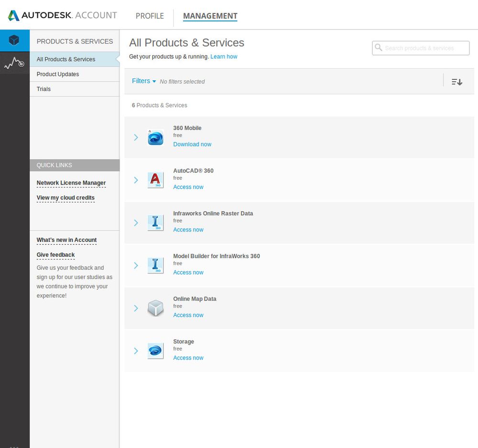Open the usage reporting graph sidebar icon

point(14,63)
